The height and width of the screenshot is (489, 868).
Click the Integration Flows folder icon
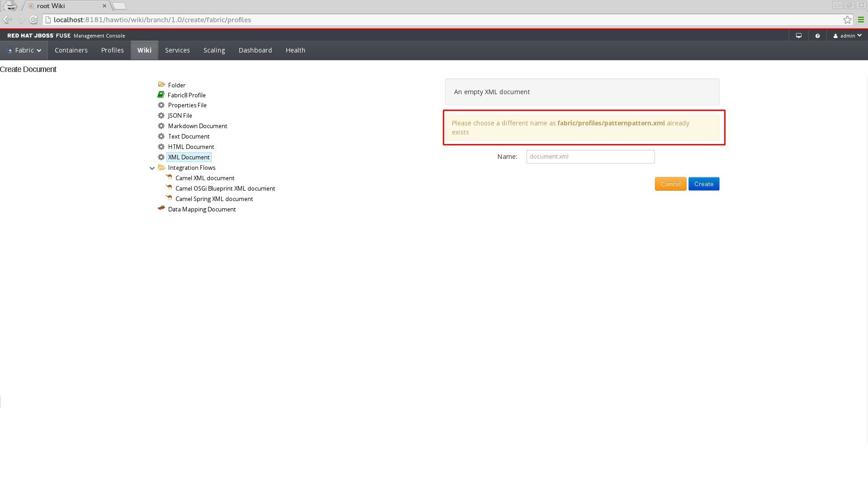point(161,168)
